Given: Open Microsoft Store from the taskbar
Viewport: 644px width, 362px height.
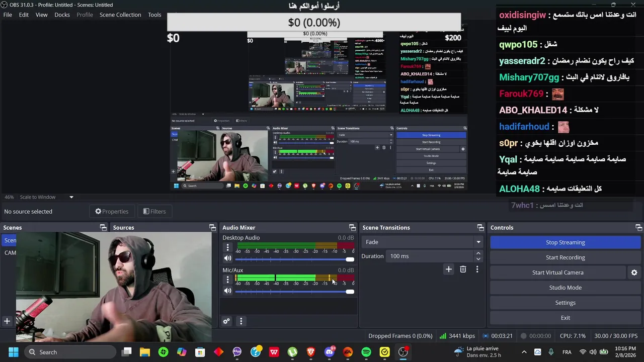Looking at the screenshot, I should click(200, 352).
